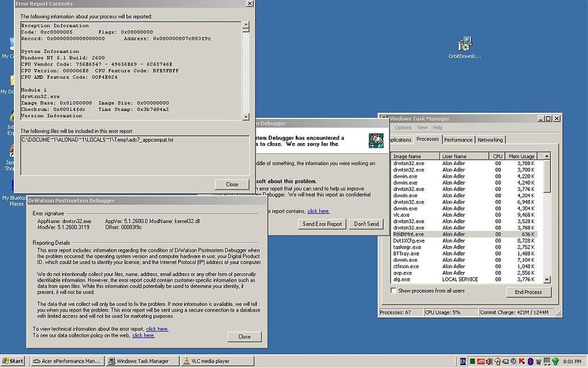
Task: Enable Show processes from all users
Action: tap(393, 291)
